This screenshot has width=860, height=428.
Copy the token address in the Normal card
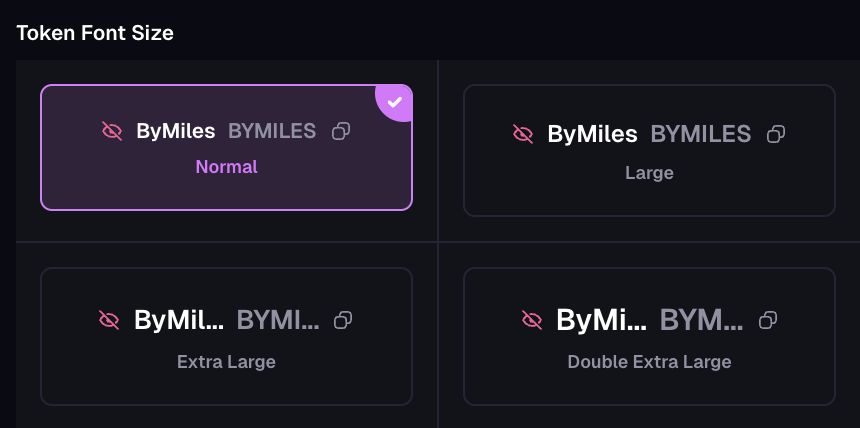341,131
